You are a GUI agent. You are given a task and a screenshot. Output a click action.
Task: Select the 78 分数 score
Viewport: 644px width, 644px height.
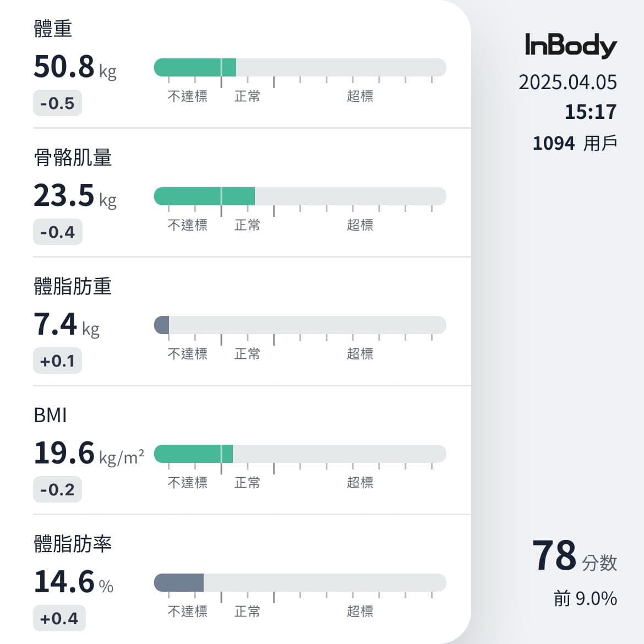coord(575,556)
